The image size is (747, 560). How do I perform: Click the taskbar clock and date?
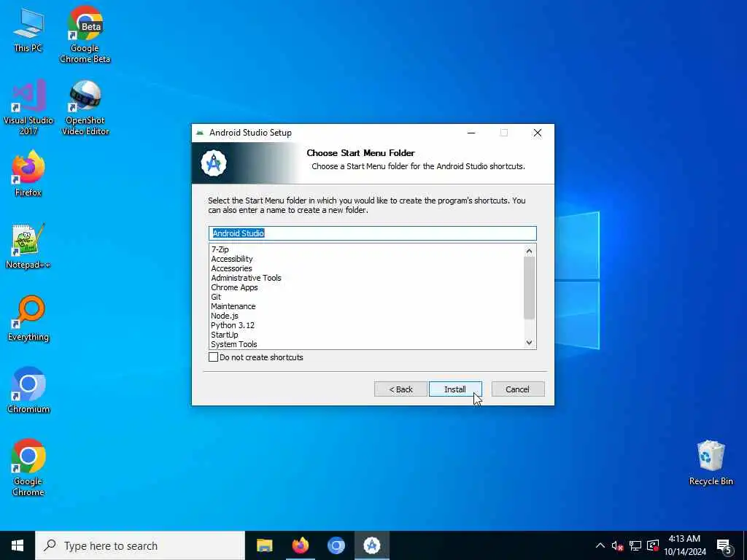pos(684,545)
